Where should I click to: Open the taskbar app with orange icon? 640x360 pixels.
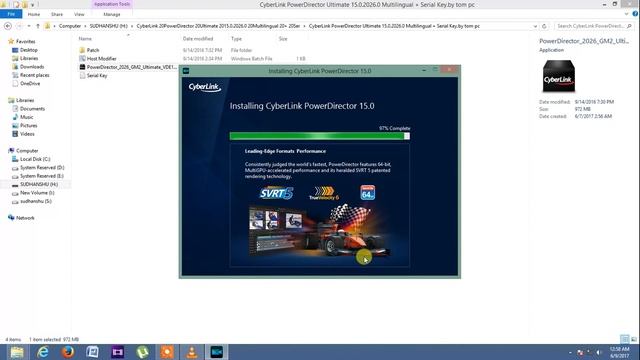click(167, 352)
